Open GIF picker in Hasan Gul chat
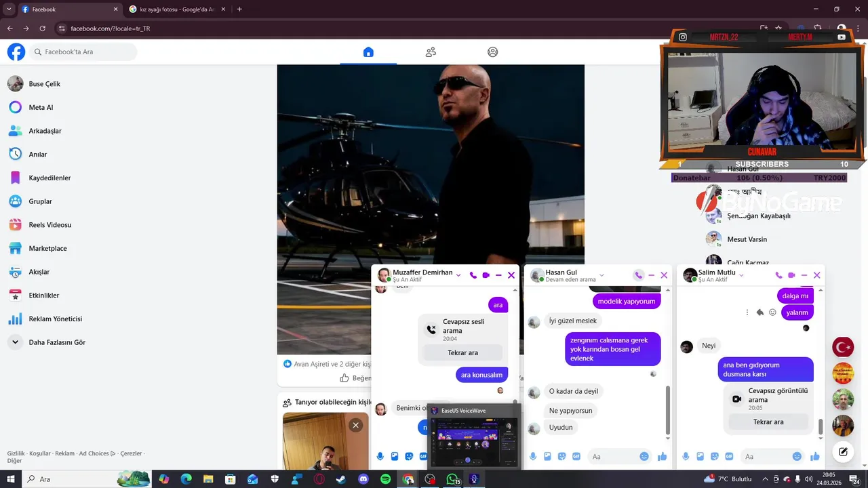The width and height of the screenshot is (868, 488). [576, 456]
